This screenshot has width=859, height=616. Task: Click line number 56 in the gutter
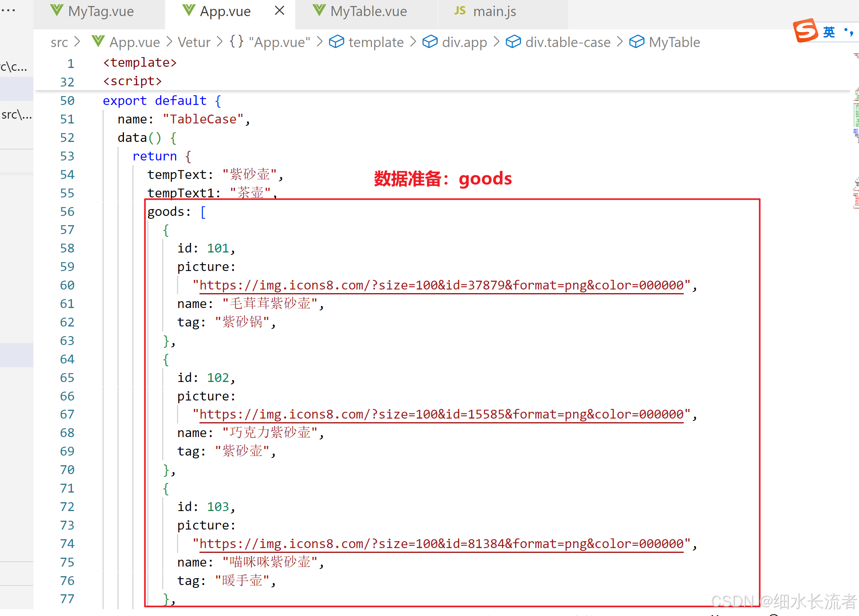[x=67, y=211]
